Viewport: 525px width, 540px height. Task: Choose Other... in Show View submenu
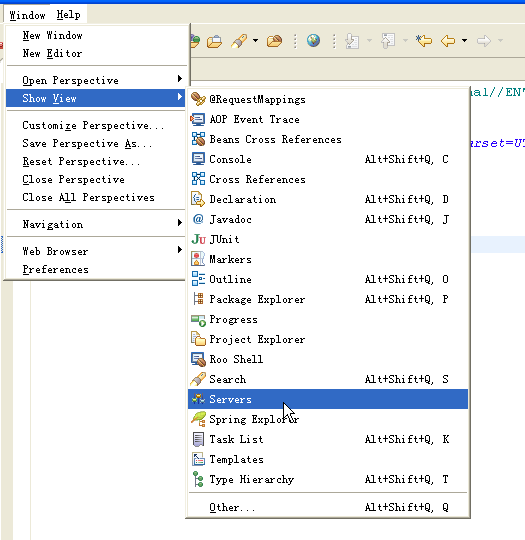click(x=328, y=507)
